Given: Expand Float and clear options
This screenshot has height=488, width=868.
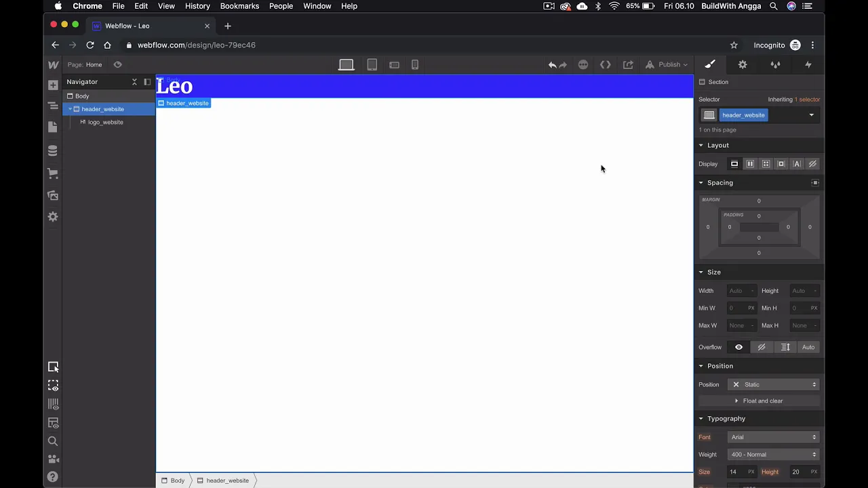Looking at the screenshot, I should 759,401.
